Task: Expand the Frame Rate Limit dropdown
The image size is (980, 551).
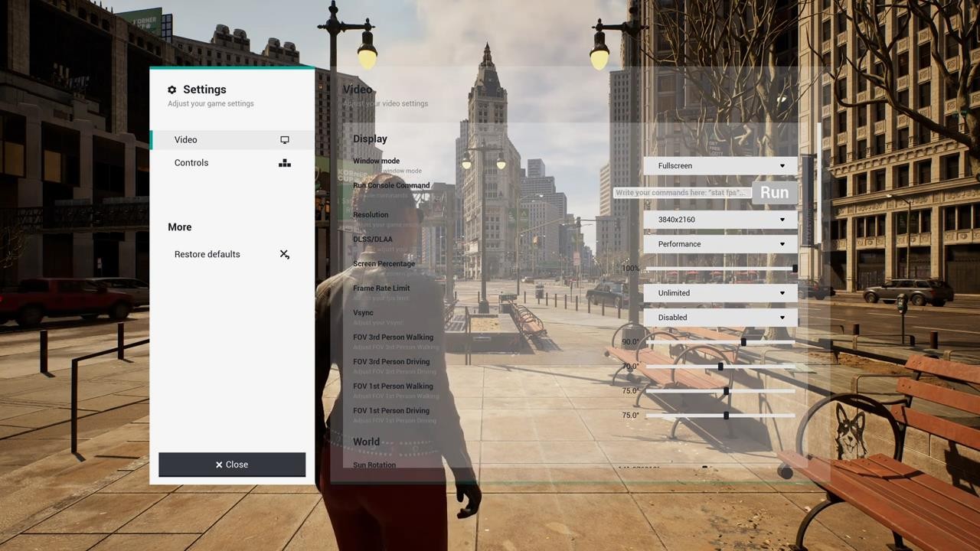Action: tap(720, 293)
